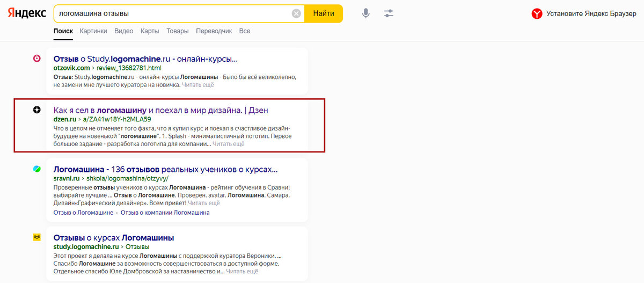Click the sravni.ru domain link

(68, 178)
